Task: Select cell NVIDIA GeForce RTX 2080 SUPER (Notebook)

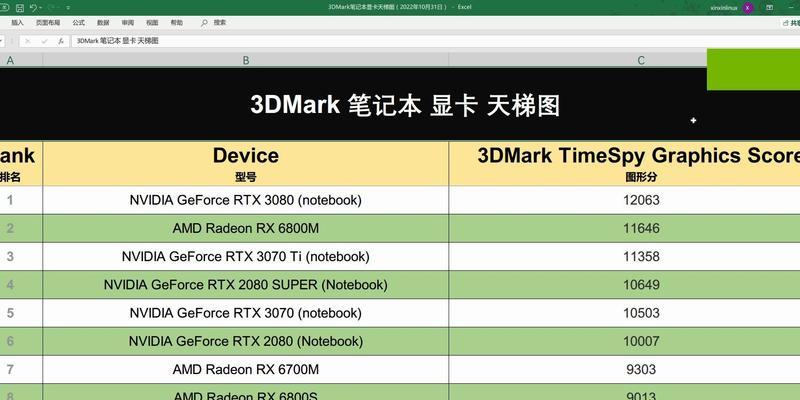Action: pyautogui.click(x=245, y=285)
